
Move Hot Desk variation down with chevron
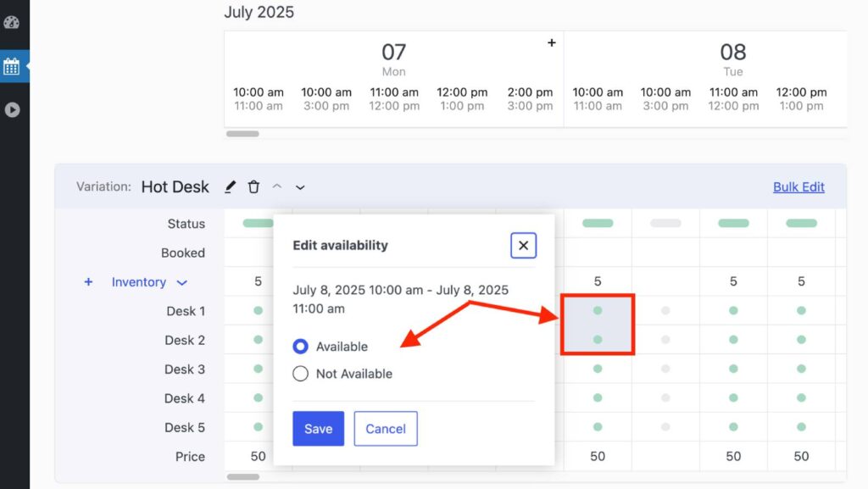click(300, 187)
